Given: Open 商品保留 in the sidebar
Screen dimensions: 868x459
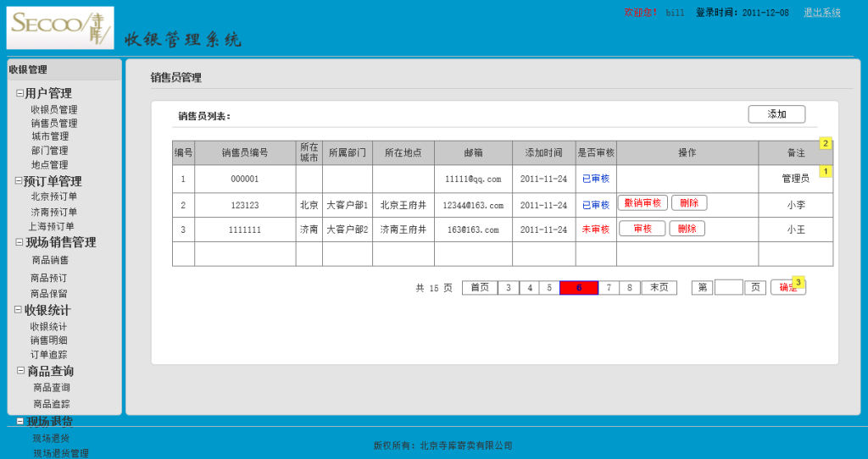Looking at the screenshot, I should (x=48, y=294).
